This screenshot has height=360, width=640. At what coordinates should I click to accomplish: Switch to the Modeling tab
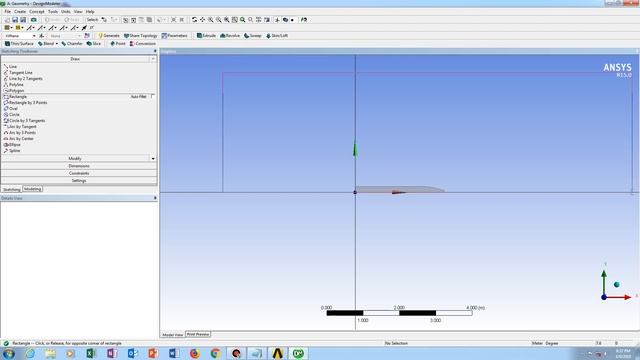click(32, 189)
